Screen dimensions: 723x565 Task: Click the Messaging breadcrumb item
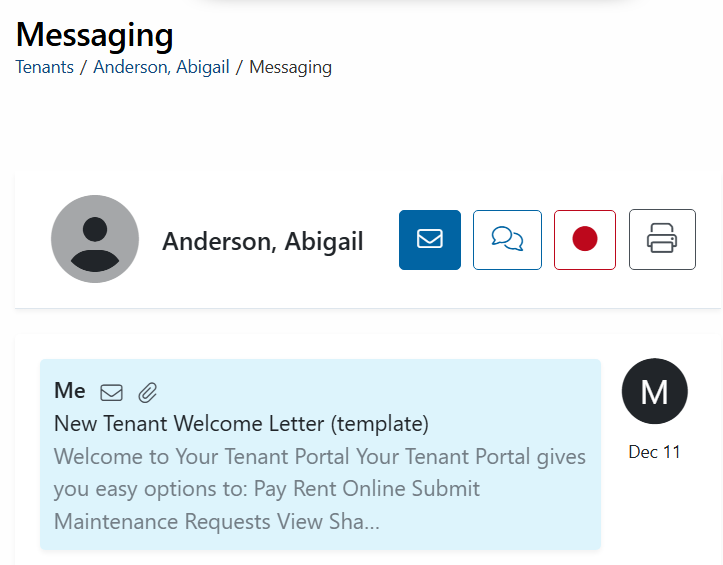click(x=290, y=67)
